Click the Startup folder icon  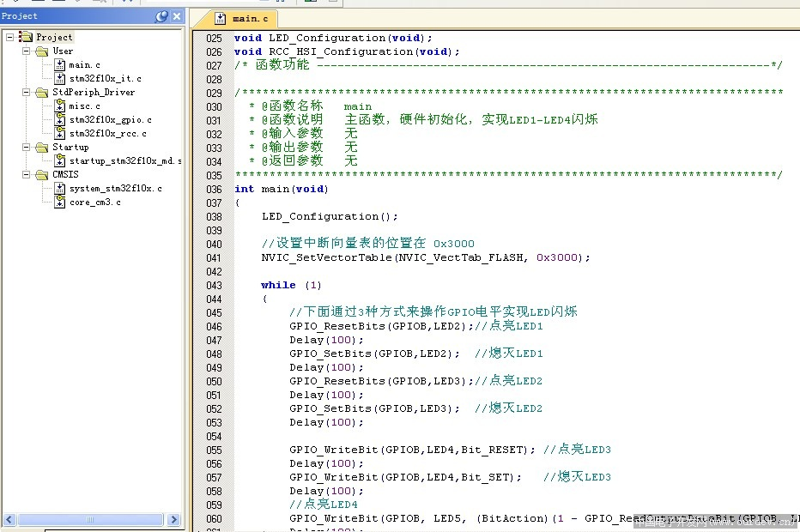pyautogui.click(x=42, y=148)
